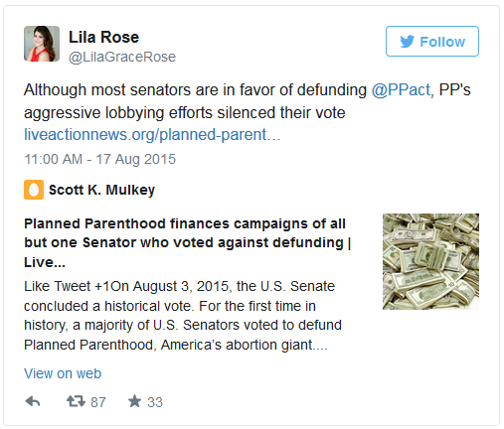
Task: Click the Scott K. Mulkey author name
Action: 101,190
